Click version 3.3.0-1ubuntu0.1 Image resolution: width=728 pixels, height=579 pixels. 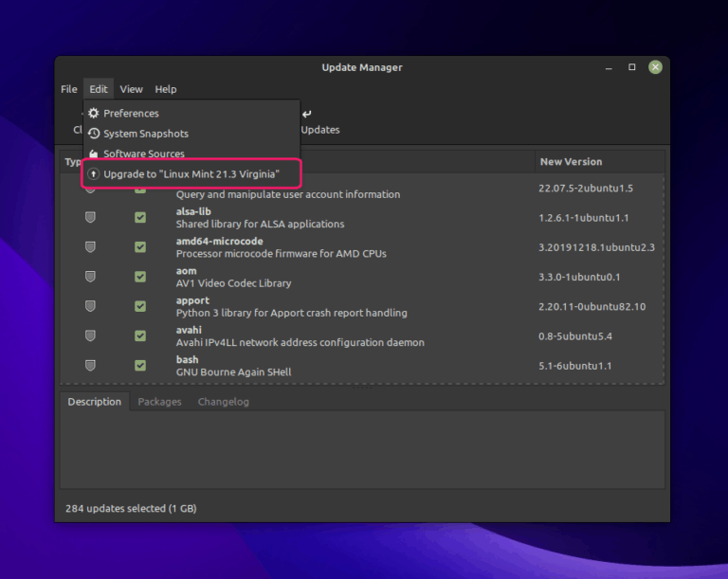pyautogui.click(x=579, y=278)
